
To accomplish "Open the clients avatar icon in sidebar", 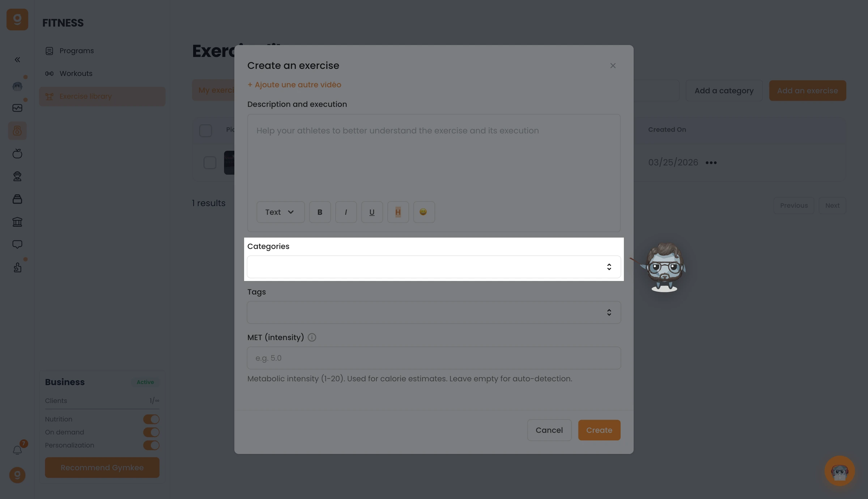I will pos(17,86).
